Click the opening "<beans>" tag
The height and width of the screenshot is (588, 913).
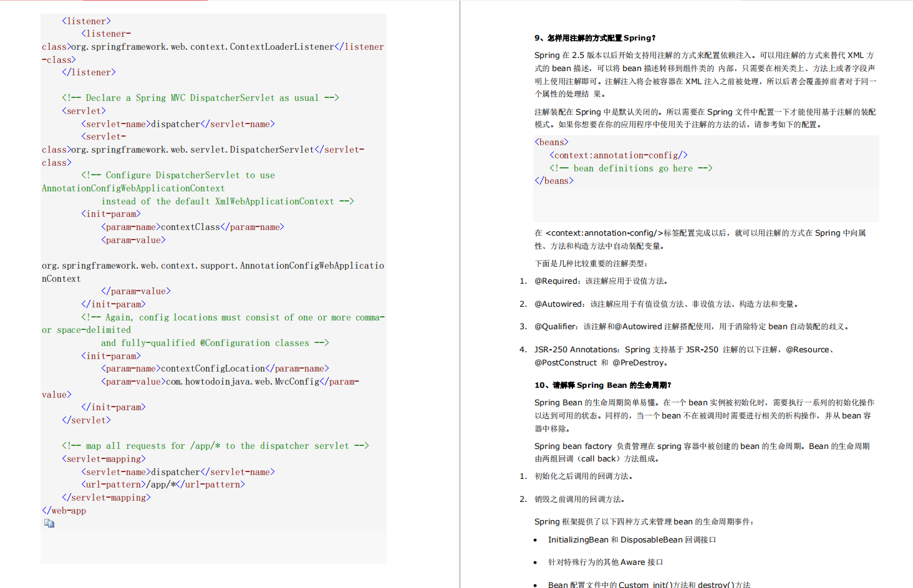(552, 142)
